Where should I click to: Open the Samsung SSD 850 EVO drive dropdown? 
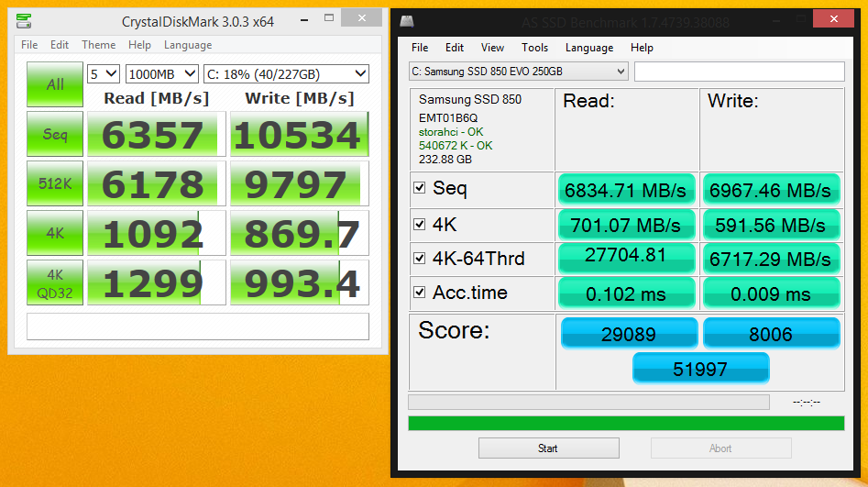pos(518,72)
